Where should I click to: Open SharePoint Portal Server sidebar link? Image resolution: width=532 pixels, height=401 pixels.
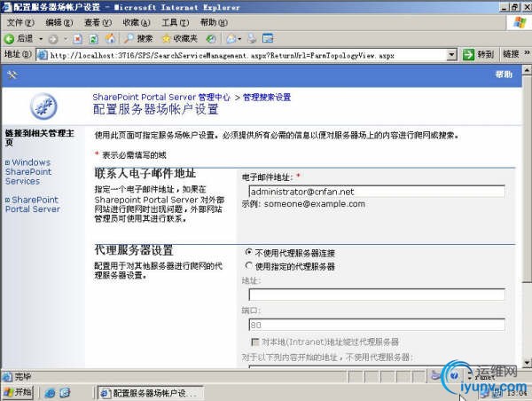click(x=33, y=204)
